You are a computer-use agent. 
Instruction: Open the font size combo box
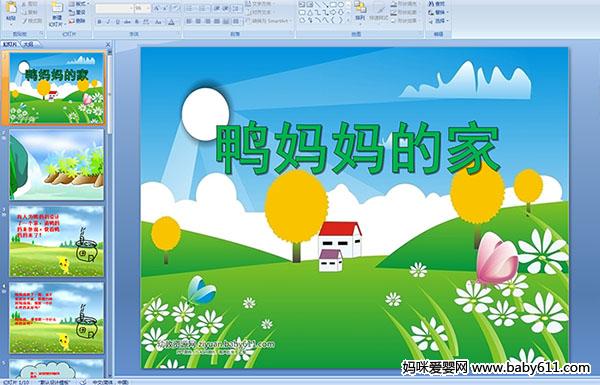coord(142,8)
